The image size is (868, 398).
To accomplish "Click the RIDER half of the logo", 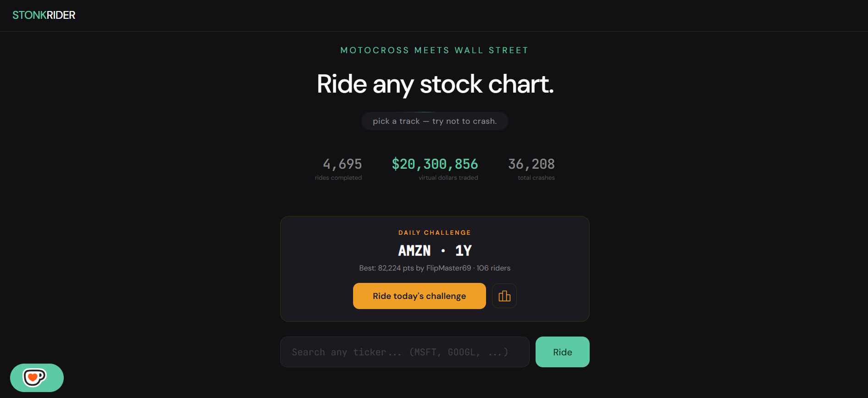I will [61, 15].
